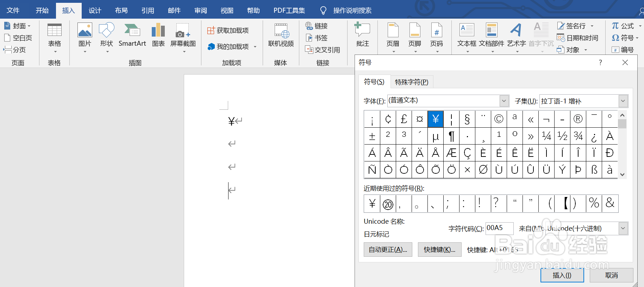
Task: Insert a blank page (空白页)
Action: click(x=18, y=38)
